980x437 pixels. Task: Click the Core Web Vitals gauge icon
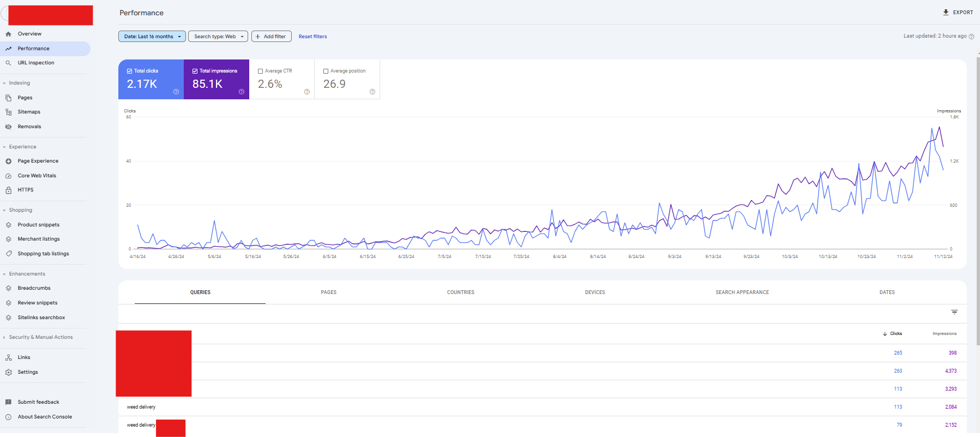pyautogui.click(x=8, y=176)
